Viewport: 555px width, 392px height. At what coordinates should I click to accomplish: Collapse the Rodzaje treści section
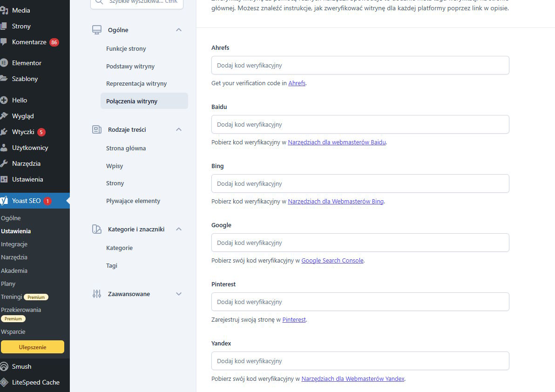coord(178,129)
